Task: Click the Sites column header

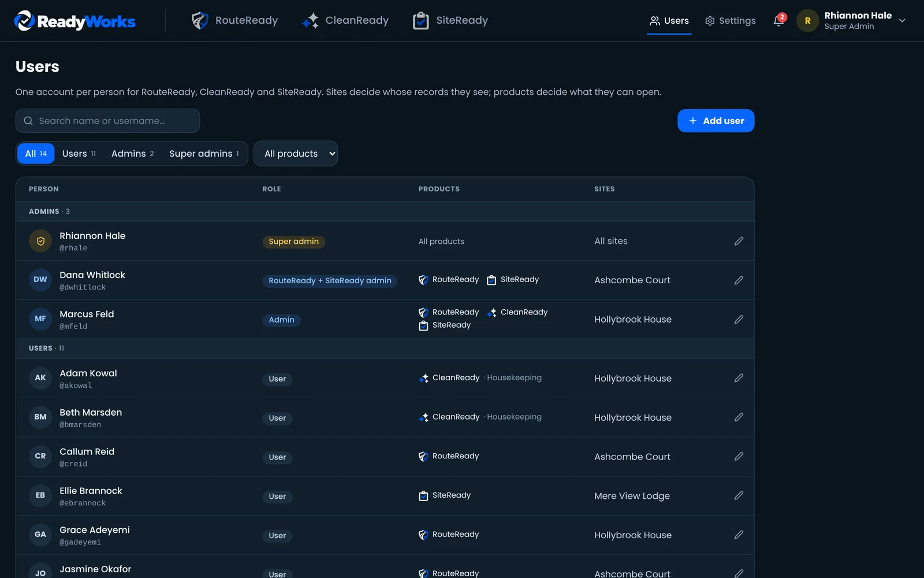Action: point(604,189)
